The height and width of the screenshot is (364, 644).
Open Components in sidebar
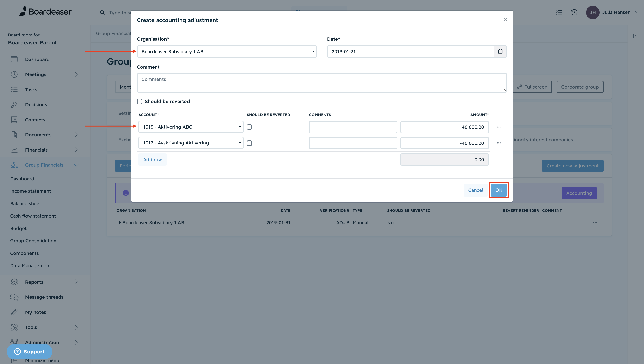coord(25,253)
